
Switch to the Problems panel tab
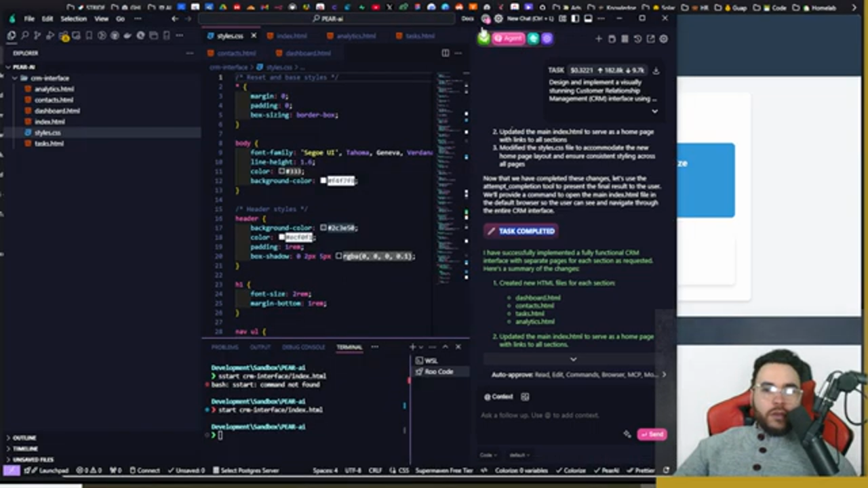(x=224, y=347)
